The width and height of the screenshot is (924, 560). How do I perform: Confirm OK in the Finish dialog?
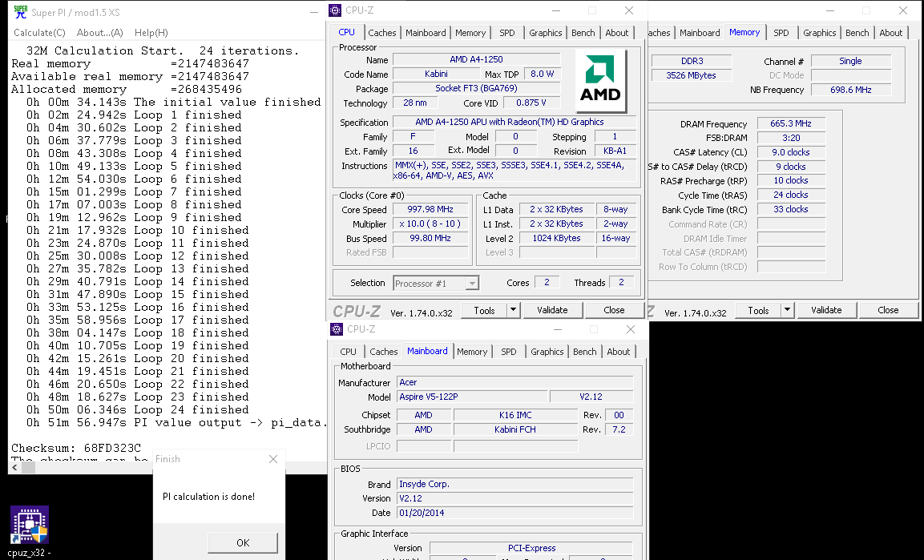(x=243, y=542)
